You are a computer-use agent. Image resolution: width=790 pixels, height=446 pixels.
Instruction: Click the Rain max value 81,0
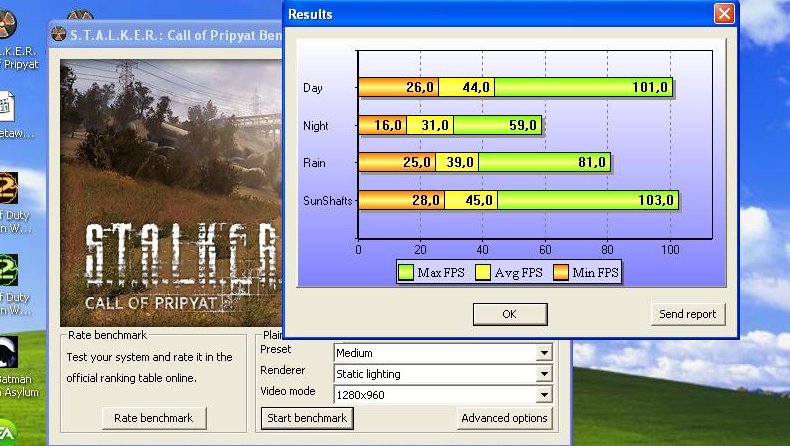[x=591, y=162]
